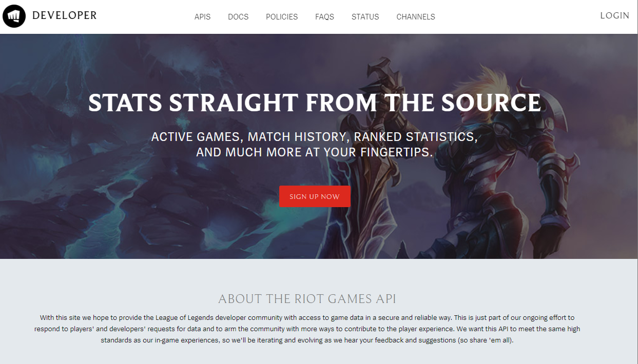638x364 pixels.
Task: Click the 'And Much More At Your Fingertips' line
Action: click(315, 152)
